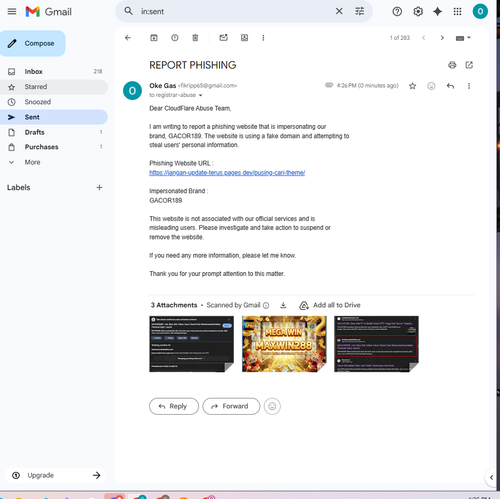Expand More in the left sidebar
The image size is (500, 499).
coord(32,162)
